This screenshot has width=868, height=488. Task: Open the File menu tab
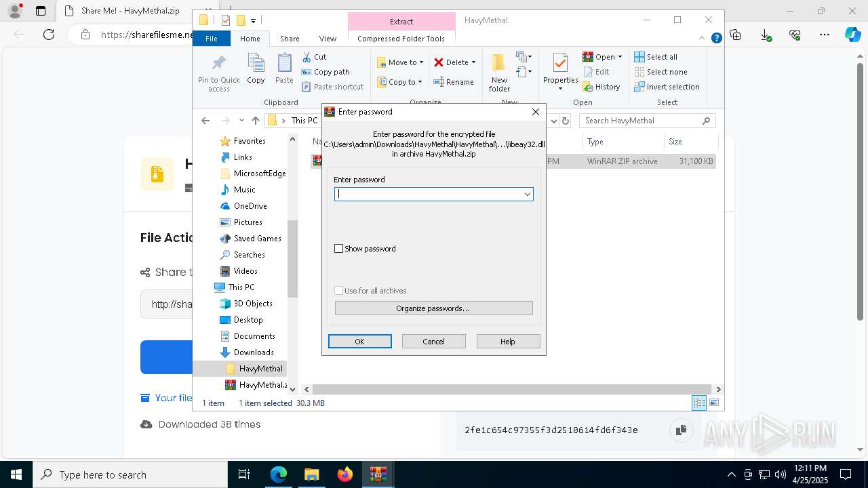tap(212, 39)
